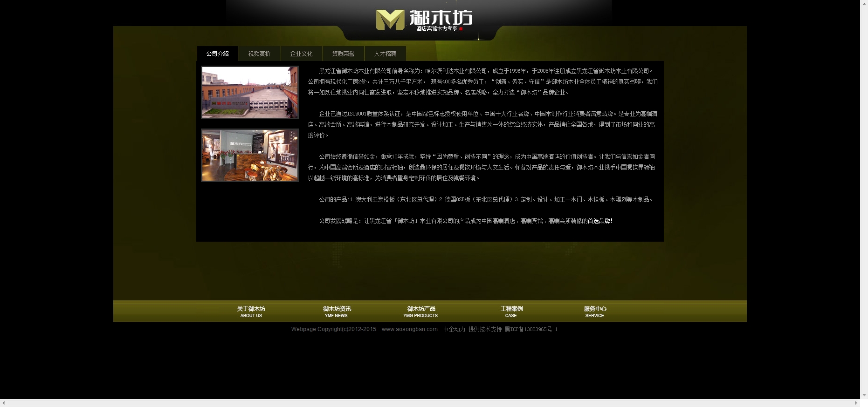Open 御木坊产品 YMG Products menu
This screenshot has height=407, width=868.
pyautogui.click(x=420, y=312)
